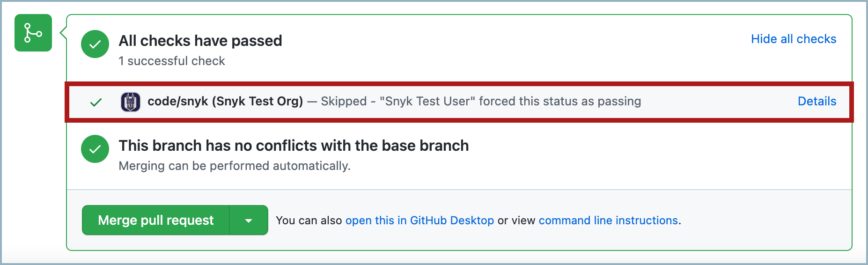Click the small checkmark in the code/snyk row
The width and height of the screenshot is (868, 265).
click(96, 102)
